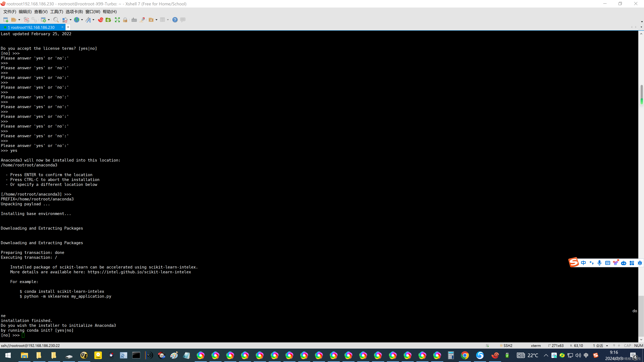644x362 pixels.
Task: Close the rootroot192.168.186.230 tab
Action: coord(63,27)
